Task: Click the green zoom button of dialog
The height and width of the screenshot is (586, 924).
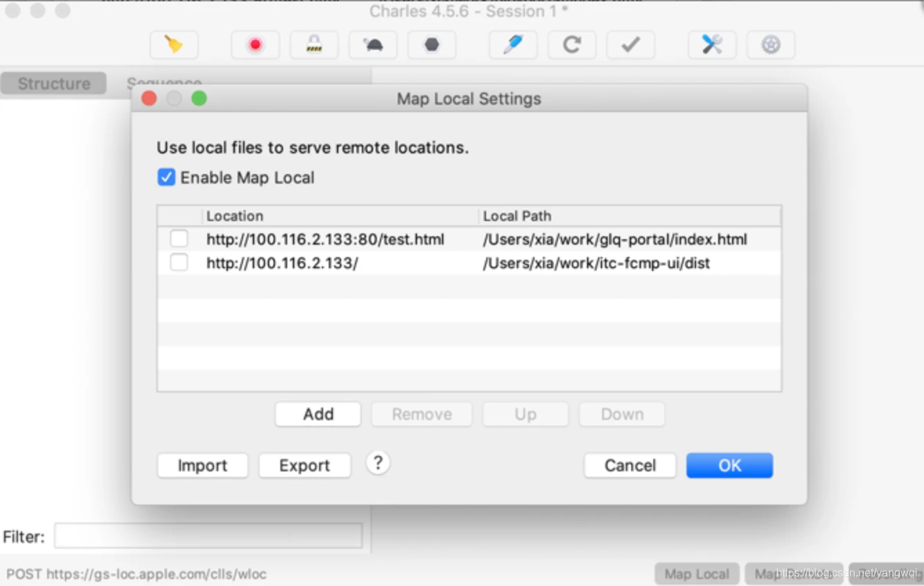Action: coord(199,99)
